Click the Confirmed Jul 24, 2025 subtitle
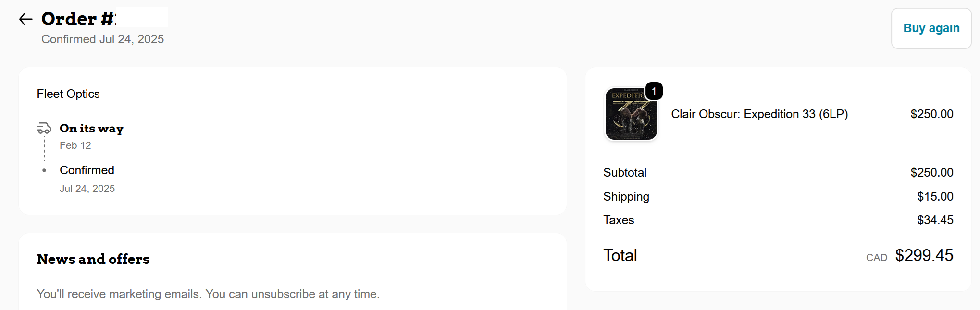This screenshot has height=310, width=980. pos(102,39)
